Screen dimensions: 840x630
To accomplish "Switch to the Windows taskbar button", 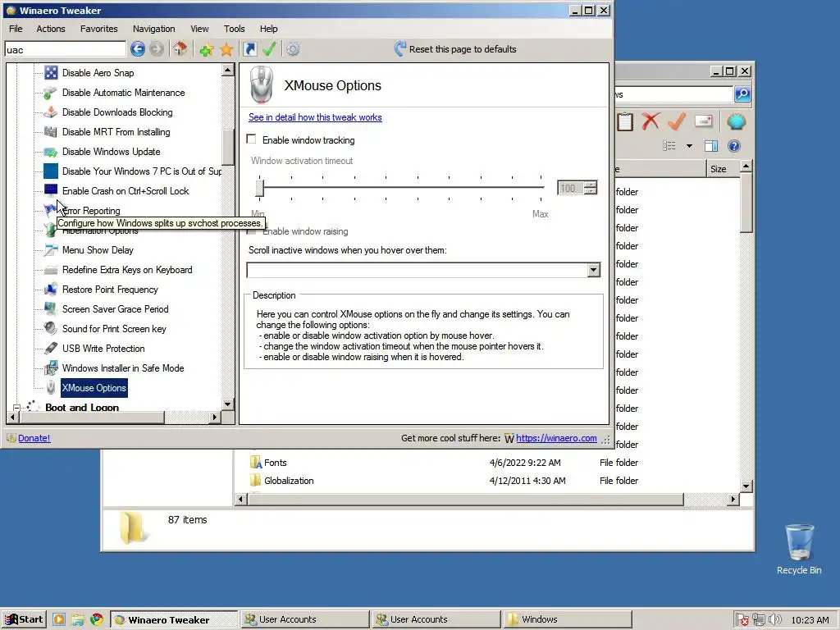I will 567,619.
